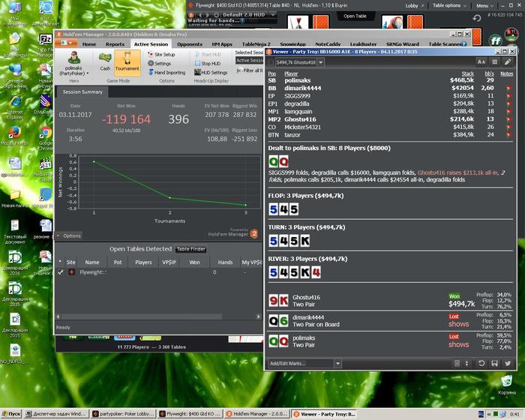Viewport: 525px width, 420px height.
Task: Toggle checkbox for Flyweight table row
Action: (x=60, y=272)
